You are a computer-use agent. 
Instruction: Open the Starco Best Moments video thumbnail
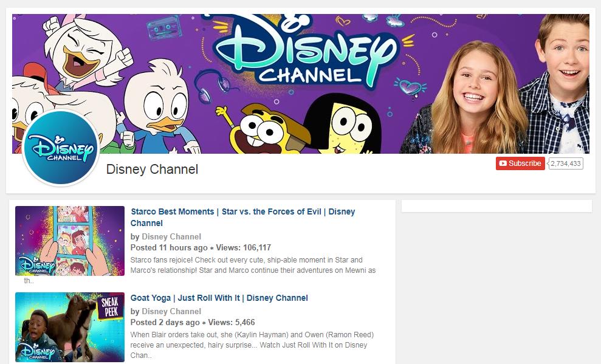[x=70, y=241]
